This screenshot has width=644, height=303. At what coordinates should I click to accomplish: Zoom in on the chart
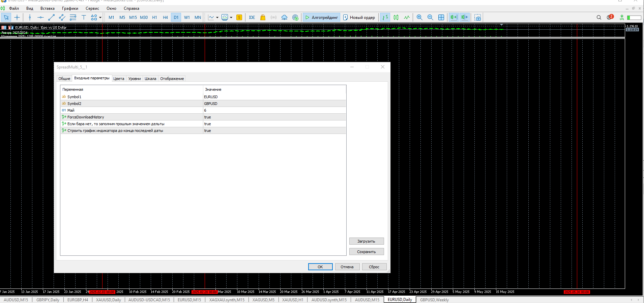(x=419, y=18)
